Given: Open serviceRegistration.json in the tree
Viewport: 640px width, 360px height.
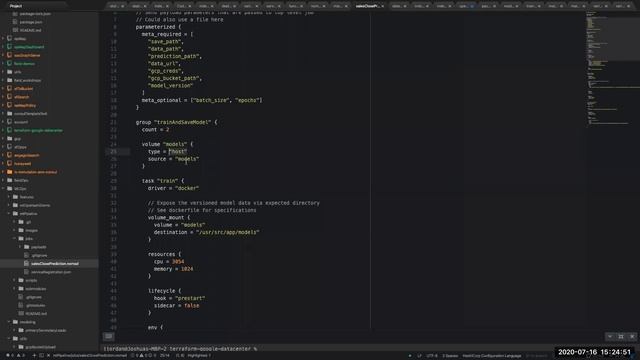Looking at the screenshot, I should [x=51, y=272].
